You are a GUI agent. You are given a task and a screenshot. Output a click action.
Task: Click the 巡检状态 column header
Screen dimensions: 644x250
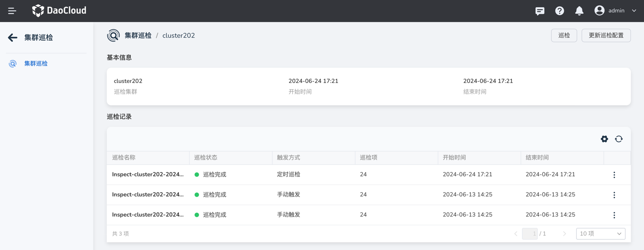click(x=206, y=158)
